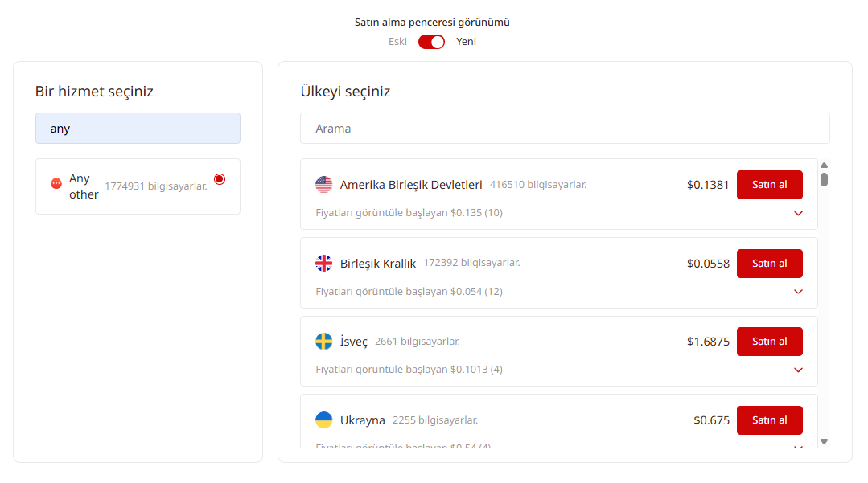Viewport: 868px width, 483px height.
Task: Expand prices for Amerika Birleşik Devletleri
Action: click(x=798, y=213)
